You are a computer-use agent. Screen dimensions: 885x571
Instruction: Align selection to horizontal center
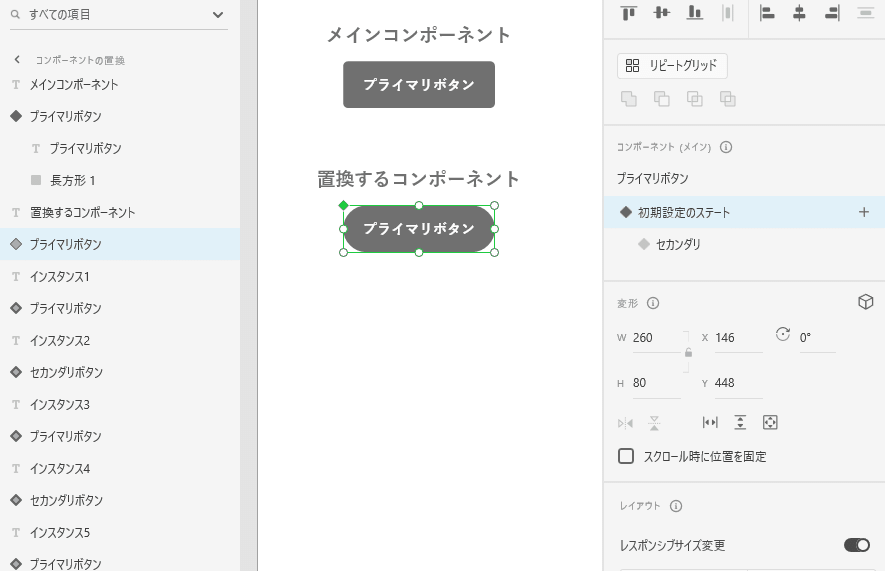tap(799, 13)
